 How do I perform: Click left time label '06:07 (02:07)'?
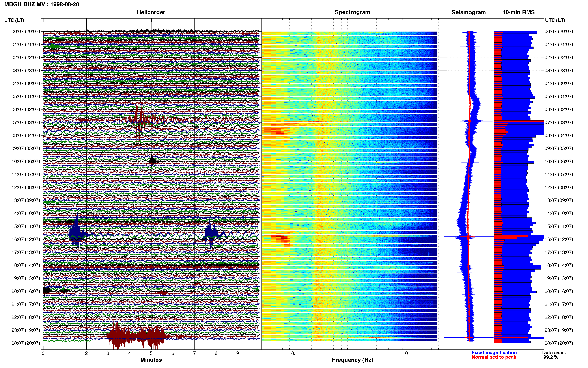point(26,109)
